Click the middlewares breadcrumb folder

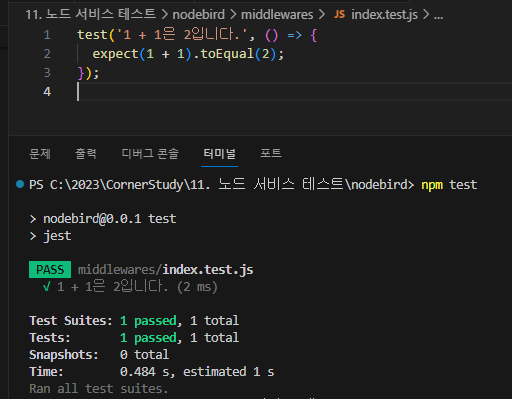tap(277, 15)
